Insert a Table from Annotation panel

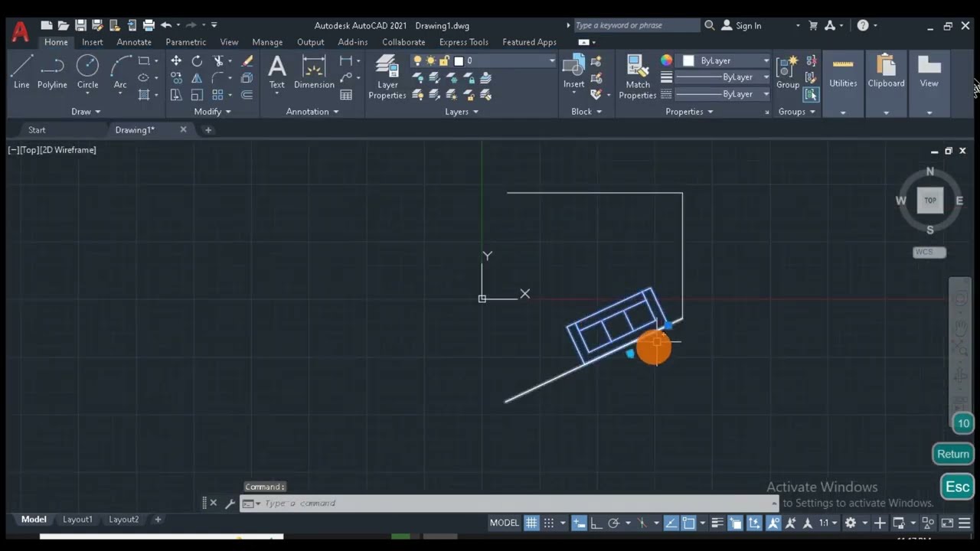click(x=346, y=95)
